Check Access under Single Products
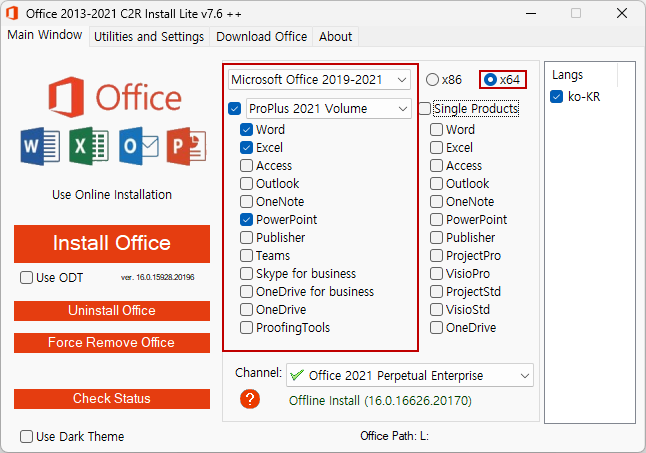 (x=436, y=166)
